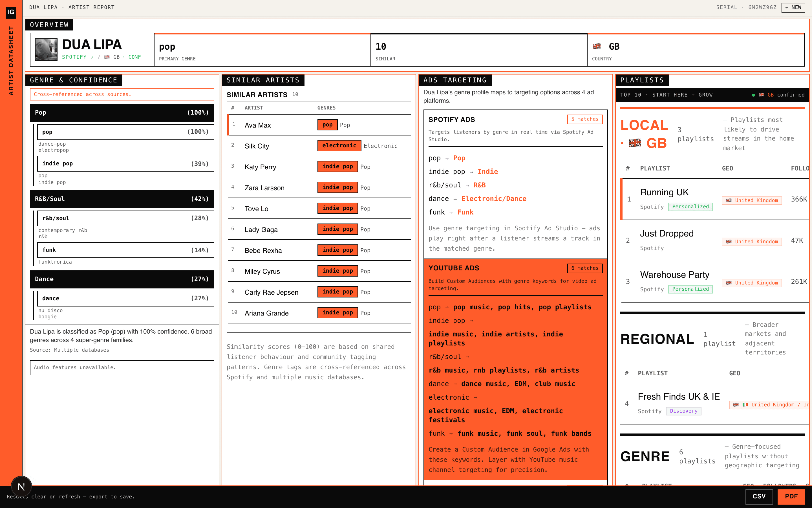Click United Kingdom geo tag for Running UK

click(x=752, y=201)
